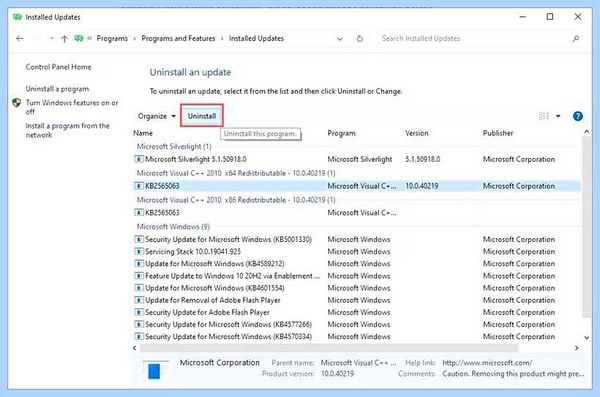Click the details pane item thumbnail
600x397 pixels.
(154, 371)
